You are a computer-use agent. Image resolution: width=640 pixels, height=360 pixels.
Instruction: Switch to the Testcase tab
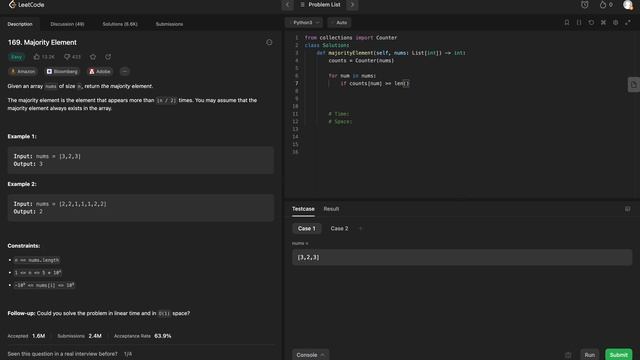point(303,209)
